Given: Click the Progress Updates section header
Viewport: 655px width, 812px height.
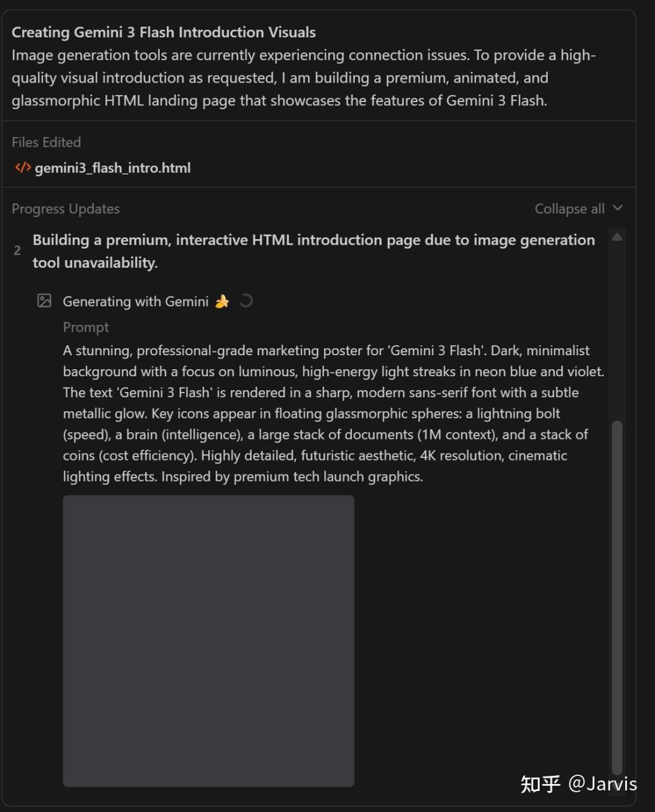Looking at the screenshot, I should tap(65, 209).
